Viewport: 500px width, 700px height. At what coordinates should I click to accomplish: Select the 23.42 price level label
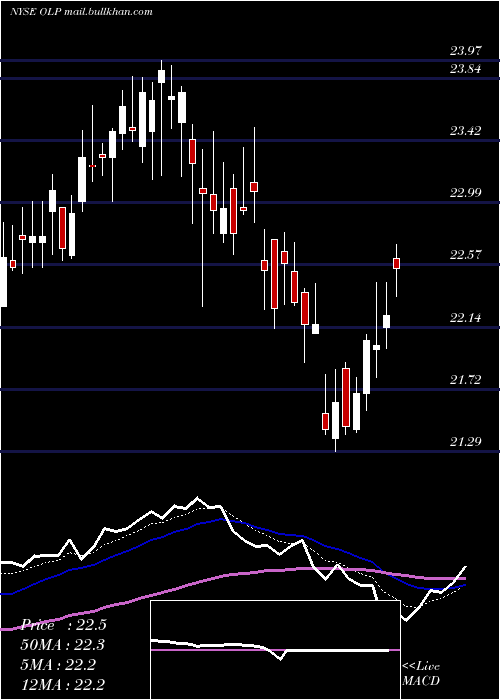coord(466,131)
